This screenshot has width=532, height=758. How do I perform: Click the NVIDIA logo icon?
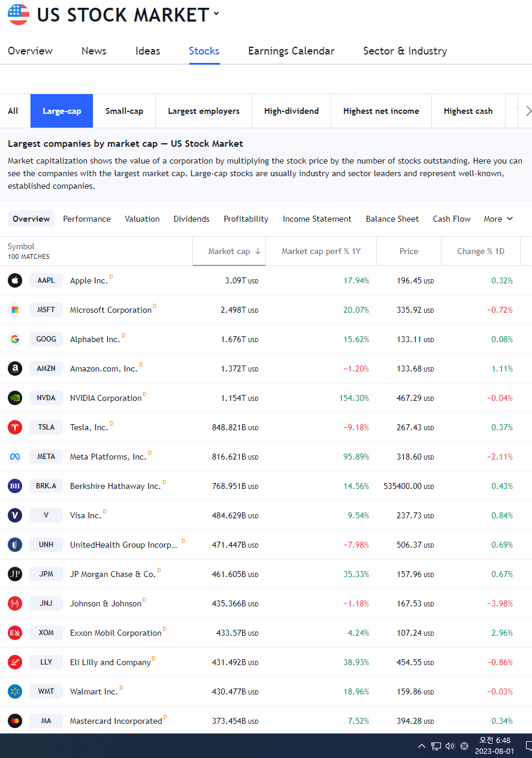point(15,398)
